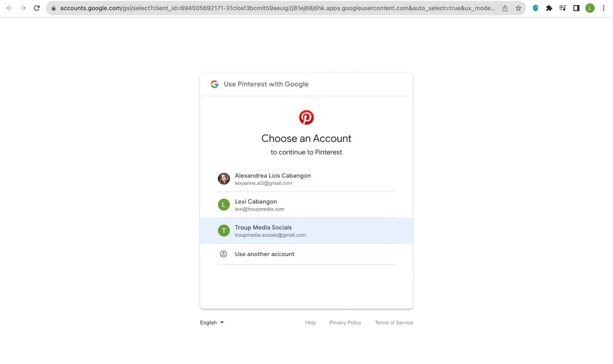This screenshot has height=364, width=613.
Task: Reload the page with the refresh icon
Action: click(37, 8)
